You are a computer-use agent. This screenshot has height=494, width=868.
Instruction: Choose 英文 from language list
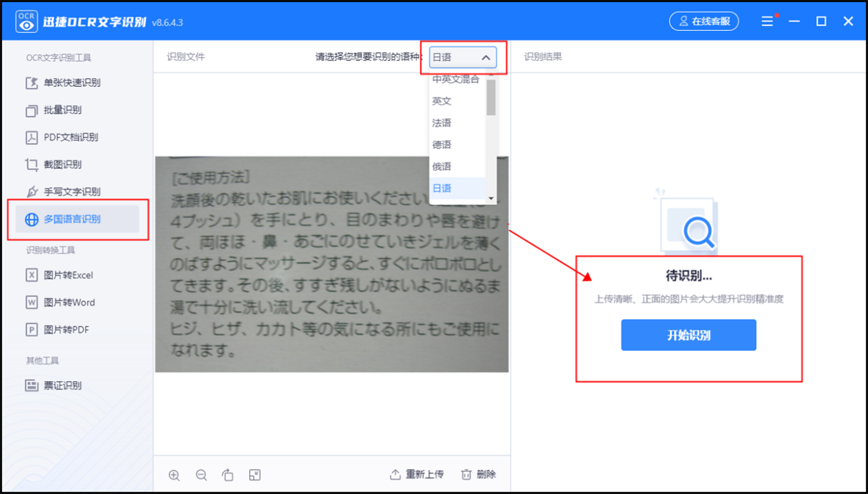click(x=457, y=101)
